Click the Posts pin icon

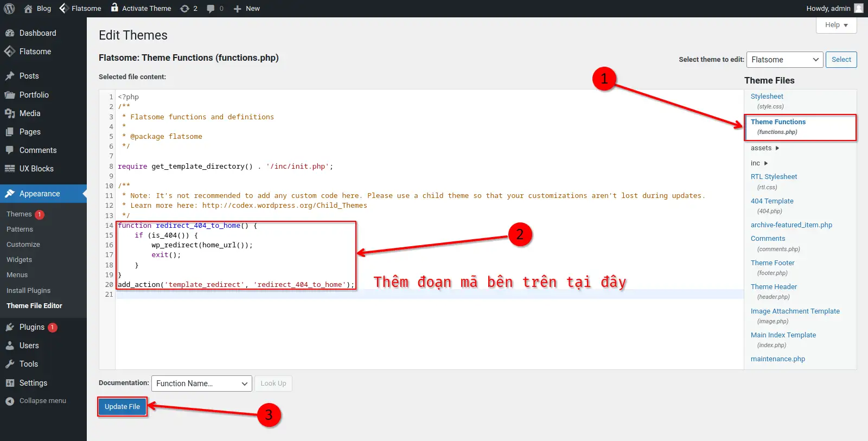point(10,76)
